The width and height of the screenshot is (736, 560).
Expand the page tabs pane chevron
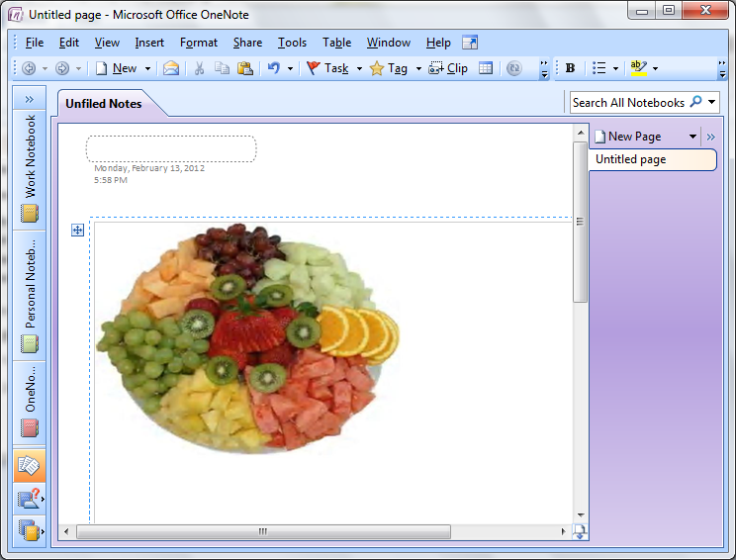coord(710,138)
